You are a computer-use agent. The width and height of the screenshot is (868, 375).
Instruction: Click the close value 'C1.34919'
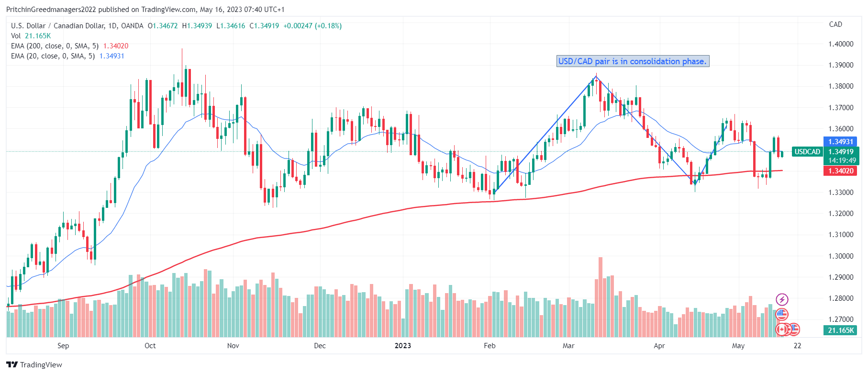pyautogui.click(x=264, y=26)
